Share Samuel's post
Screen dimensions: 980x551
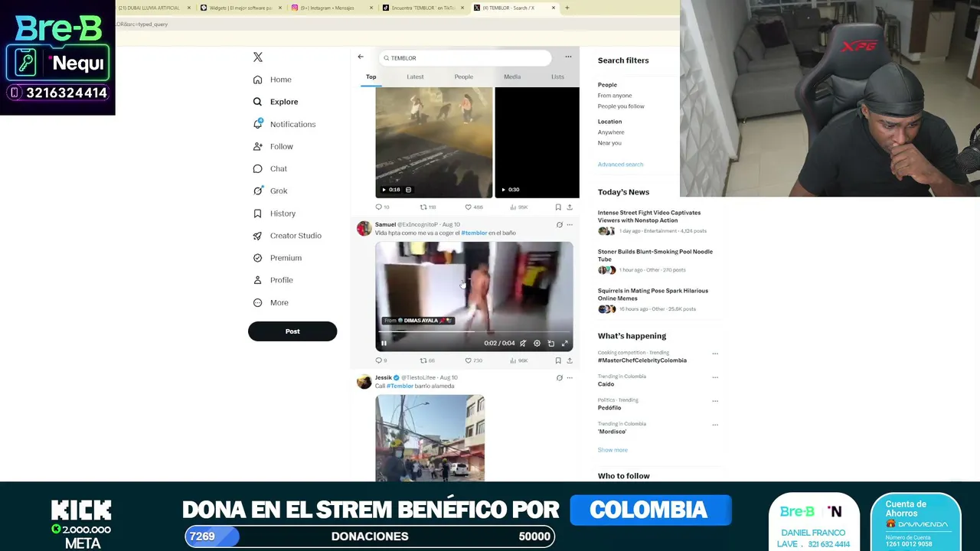pos(569,360)
